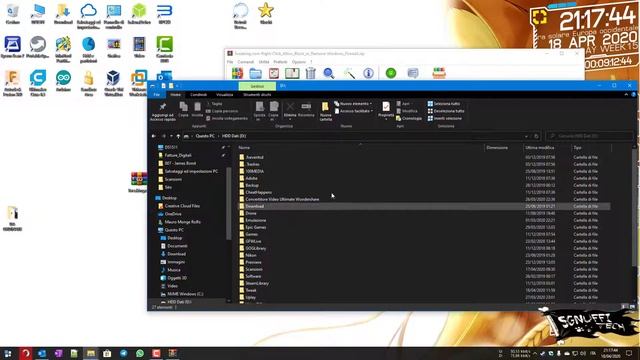Open the Sposta in command
This screenshot has width=640, height=360.
coord(259,111)
